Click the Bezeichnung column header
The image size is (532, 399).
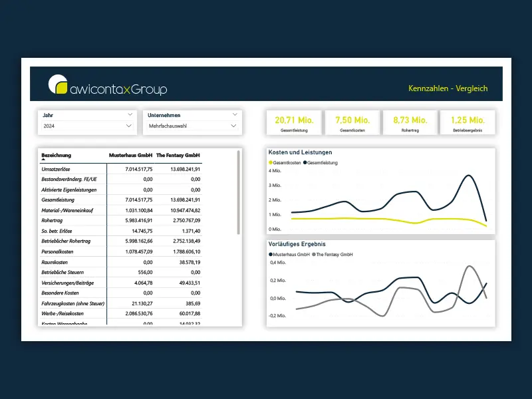(56, 156)
